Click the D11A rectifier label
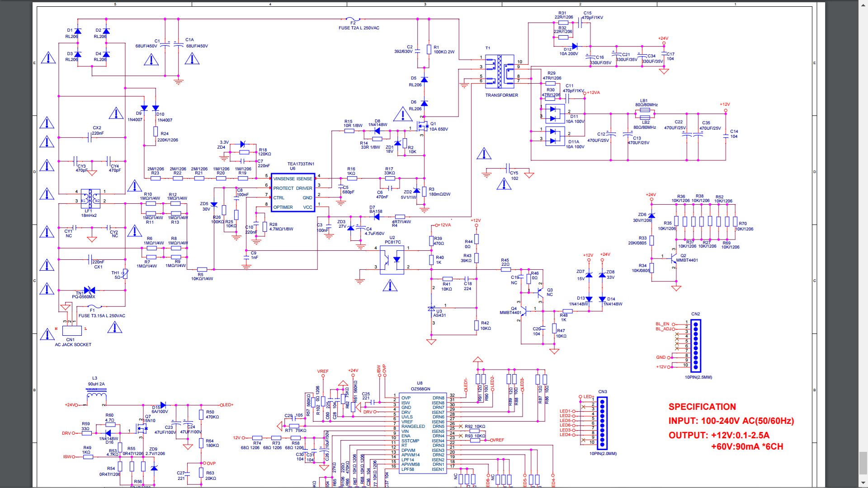 [x=574, y=142]
